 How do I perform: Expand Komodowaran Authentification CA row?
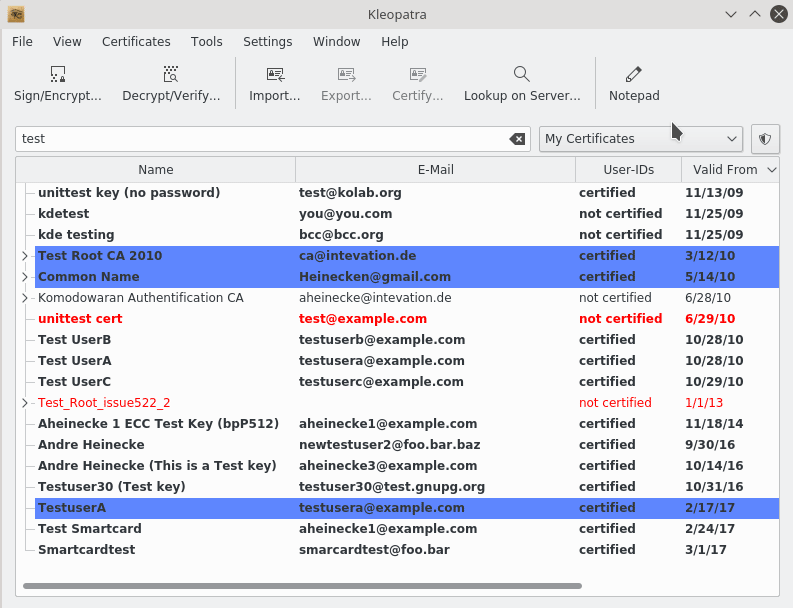pyautogui.click(x=25, y=298)
